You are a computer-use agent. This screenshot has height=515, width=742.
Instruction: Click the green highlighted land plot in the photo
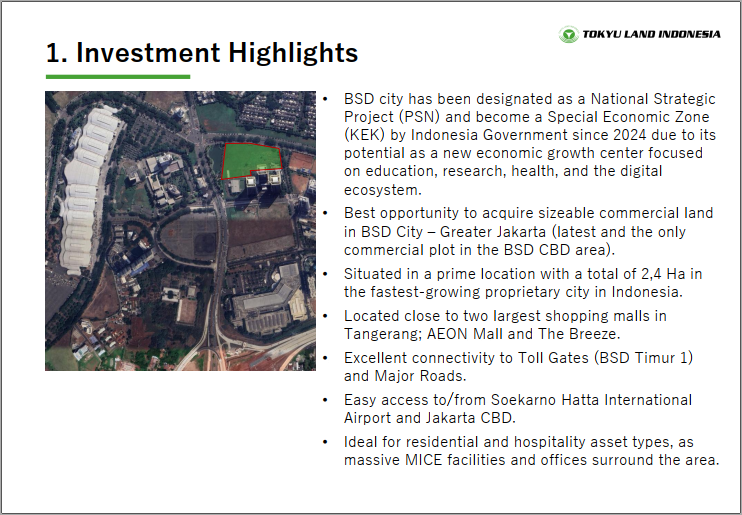tap(250, 159)
